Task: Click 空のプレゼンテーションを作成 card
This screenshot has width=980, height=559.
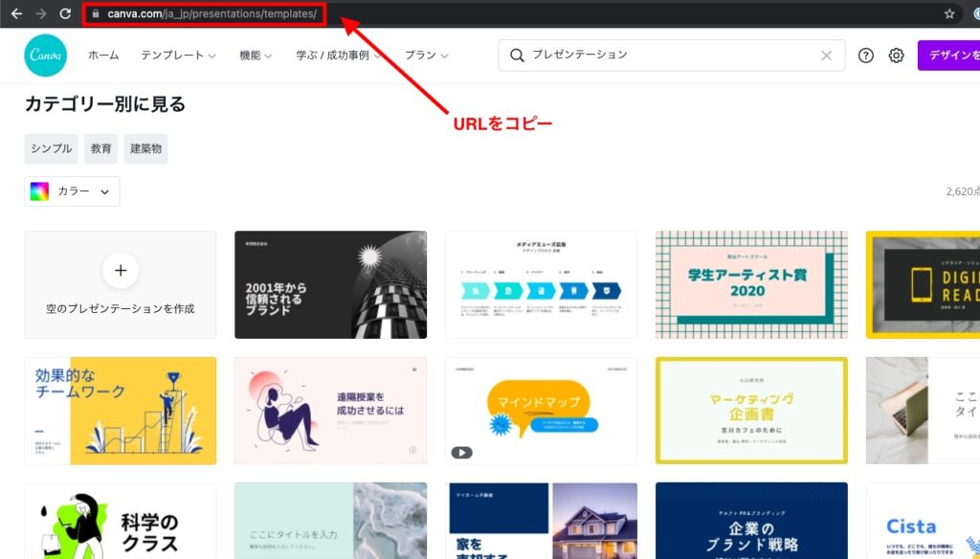Action: [121, 284]
